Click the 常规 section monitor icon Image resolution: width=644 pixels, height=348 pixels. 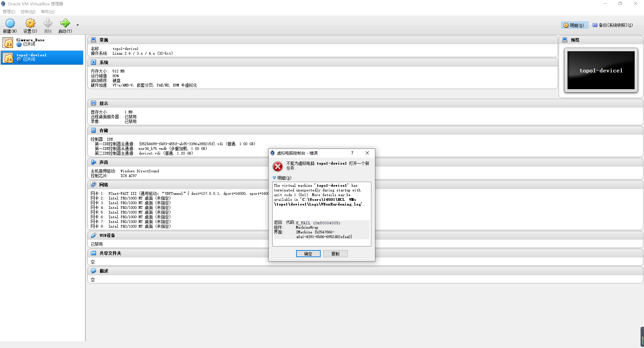pos(94,40)
